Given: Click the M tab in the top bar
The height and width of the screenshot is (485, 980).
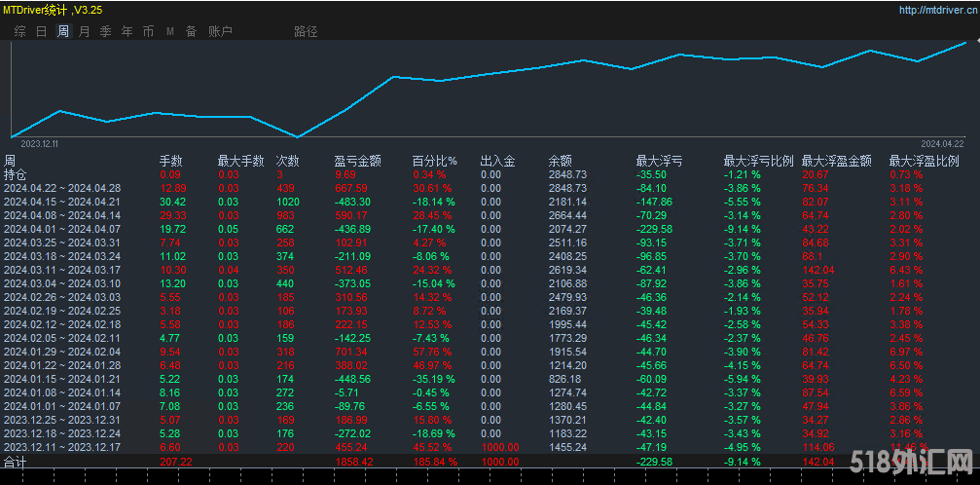Looking at the screenshot, I should (170, 31).
